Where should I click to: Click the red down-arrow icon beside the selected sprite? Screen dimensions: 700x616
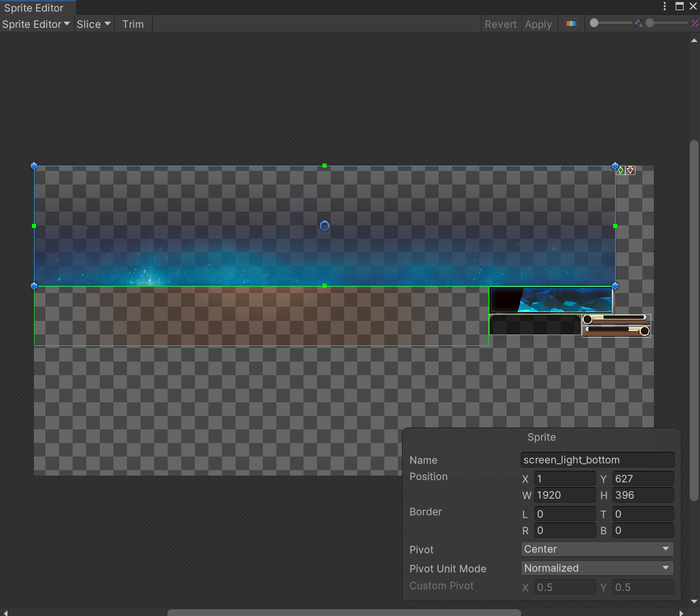[x=630, y=170]
